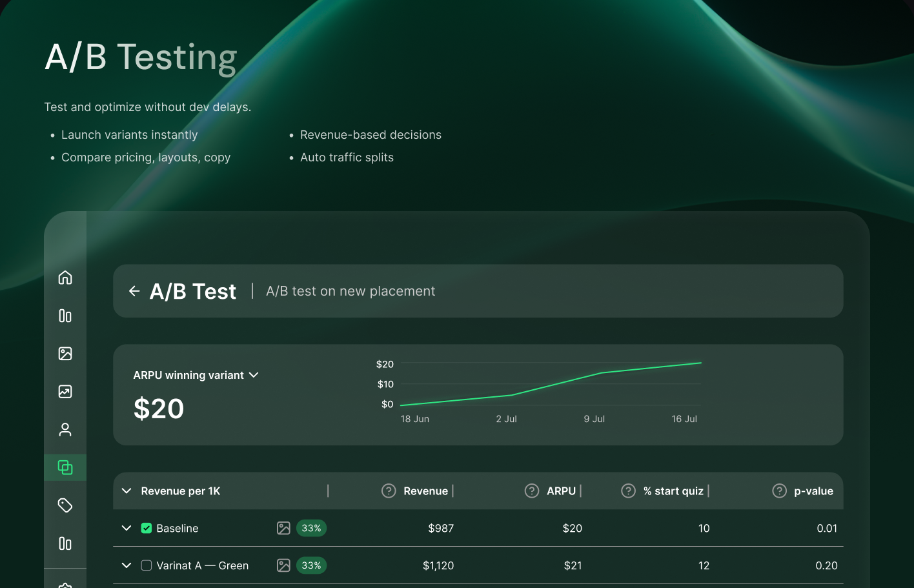Open the Varinat A — Green preview image icon
Viewport: 914px width, 588px height.
[x=283, y=565]
